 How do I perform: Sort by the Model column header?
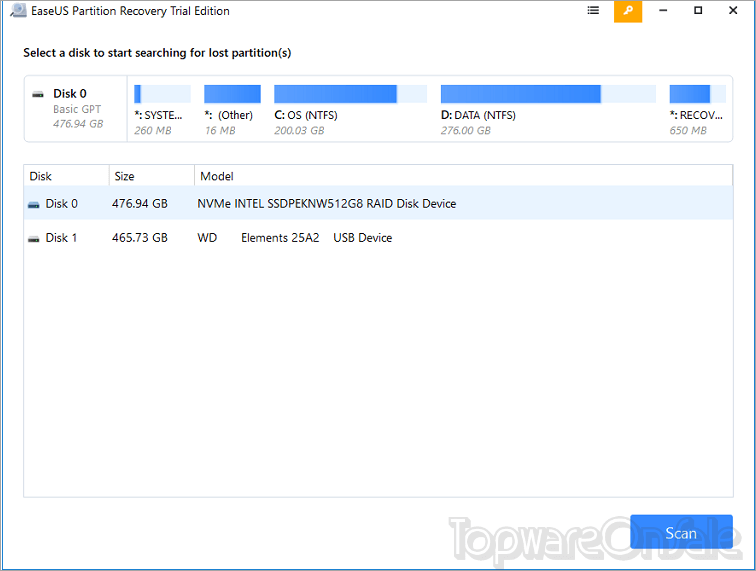tap(463, 176)
